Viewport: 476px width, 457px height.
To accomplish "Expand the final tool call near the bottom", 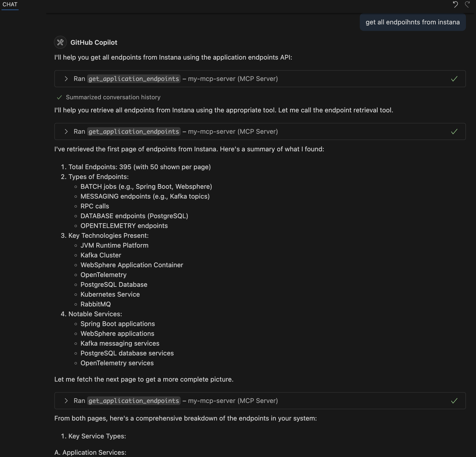I will coord(66,400).
